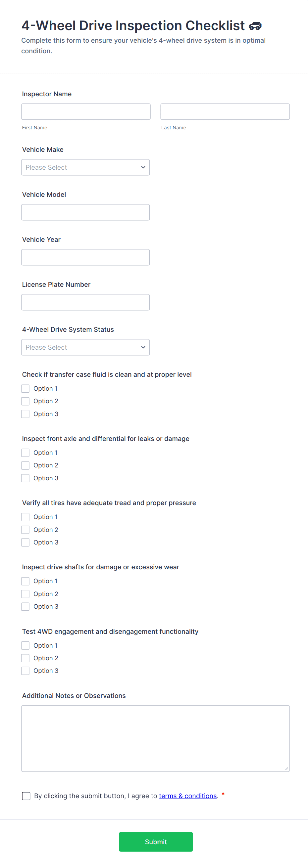This screenshot has width=308, height=868.
Task: Check Option 2 under front axle inspection
Action: [25, 465]
